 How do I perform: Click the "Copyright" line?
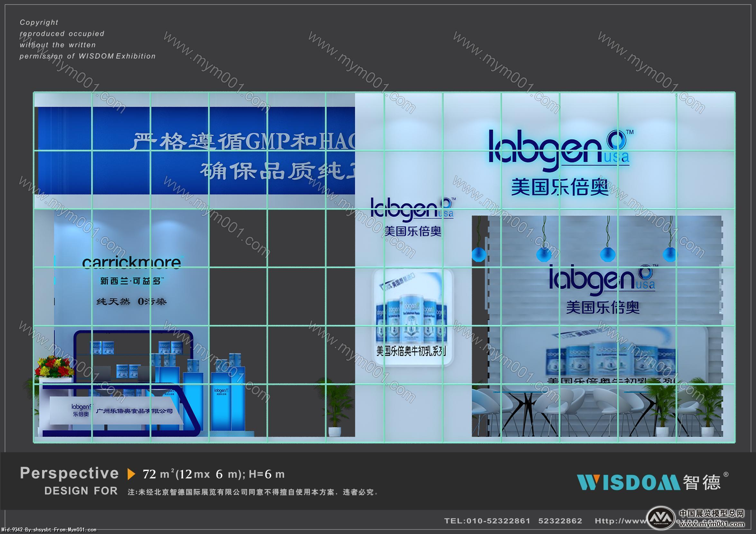(39, 23)
